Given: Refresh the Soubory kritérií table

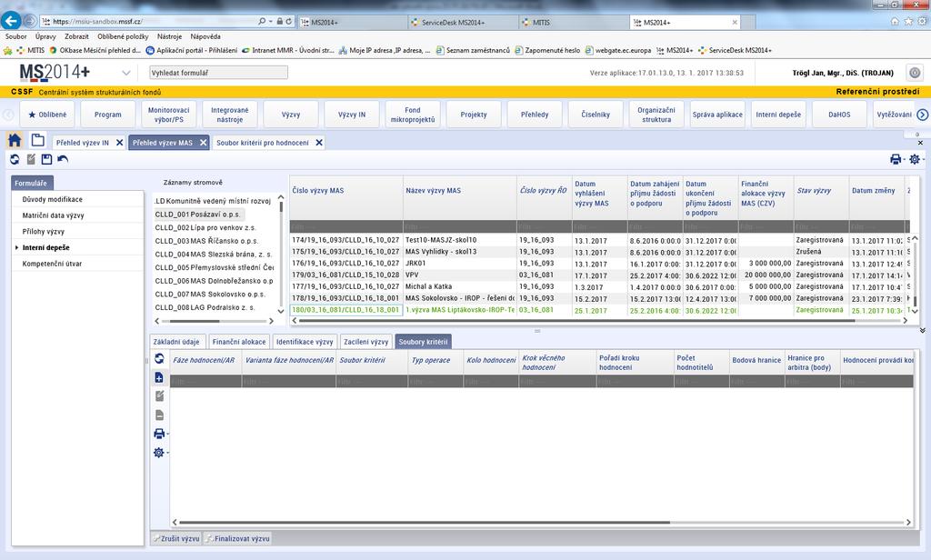Looking at the screenshot, I should coord(159,359).
